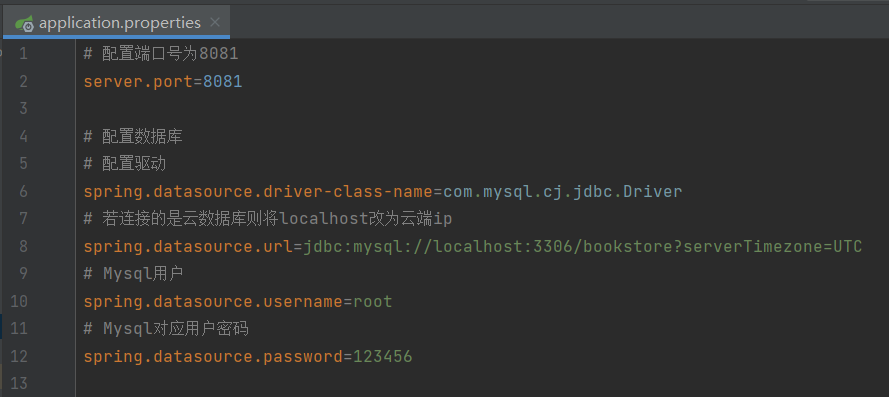The image size is (889, 397).
Task: Click line number 1 in gutter
Action: point(23,54)
